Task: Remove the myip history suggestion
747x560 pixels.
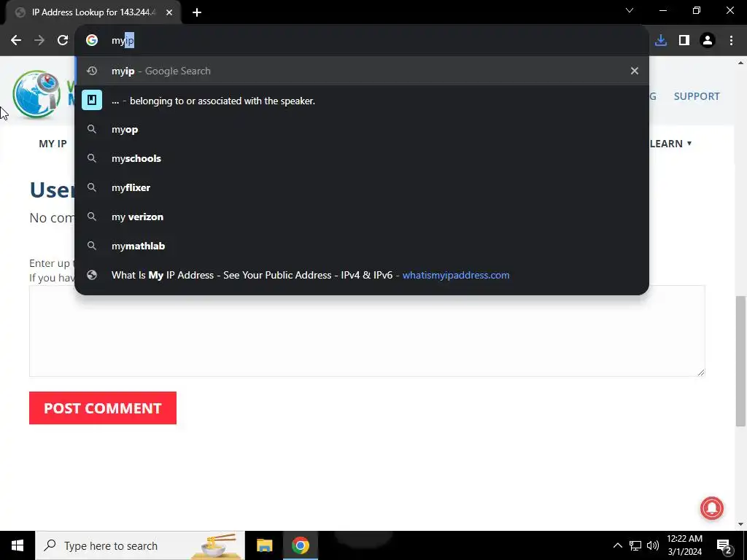Action: pyautogui.click(x=635, y=71)
